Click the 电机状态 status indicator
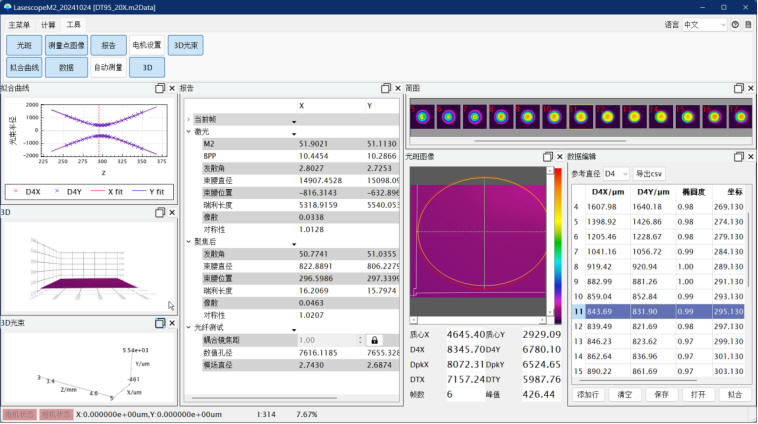Image resolution: width=758 pixels, height=424 pixels. coord(19,414)
